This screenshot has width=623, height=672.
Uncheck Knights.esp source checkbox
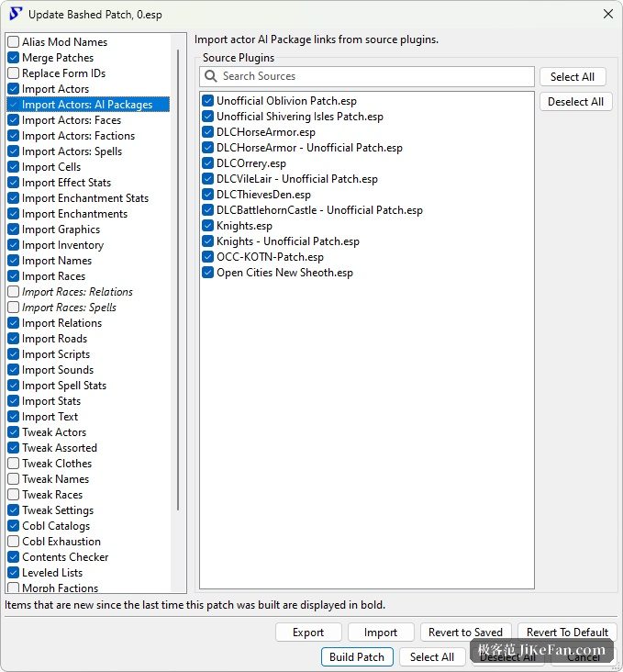point(207,226)
